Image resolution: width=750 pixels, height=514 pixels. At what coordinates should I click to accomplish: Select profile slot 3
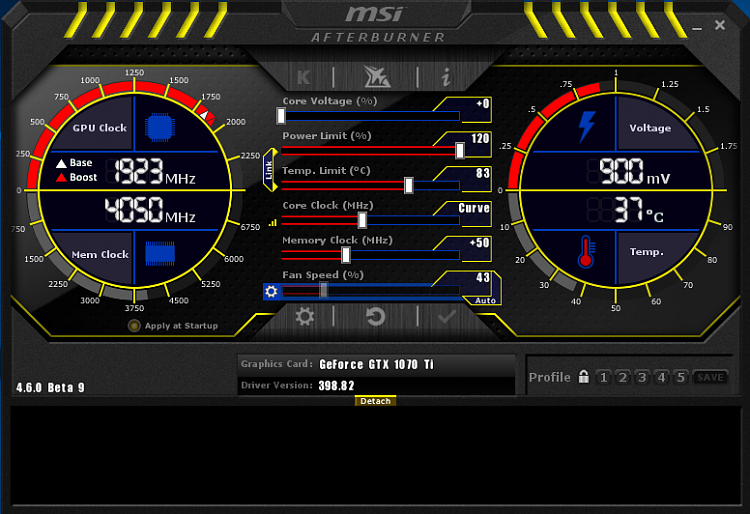tap(642, 377)
